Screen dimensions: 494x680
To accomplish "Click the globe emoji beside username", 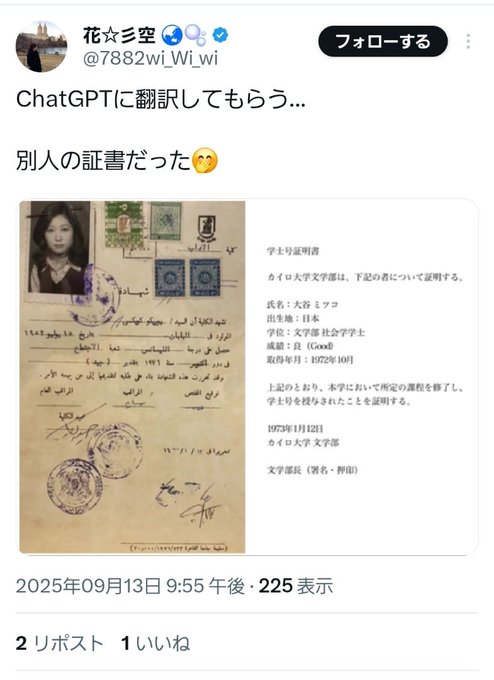I will 172,35.
